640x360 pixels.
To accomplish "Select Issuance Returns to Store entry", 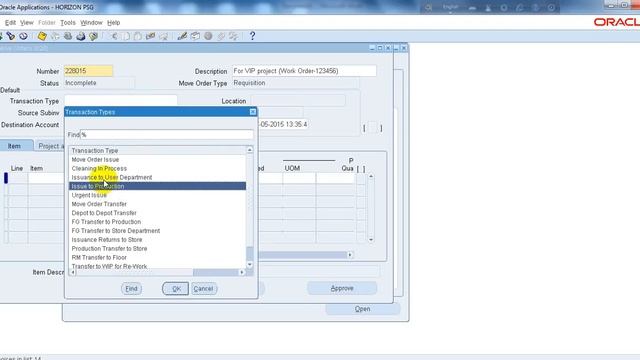I will coord(158,240).
